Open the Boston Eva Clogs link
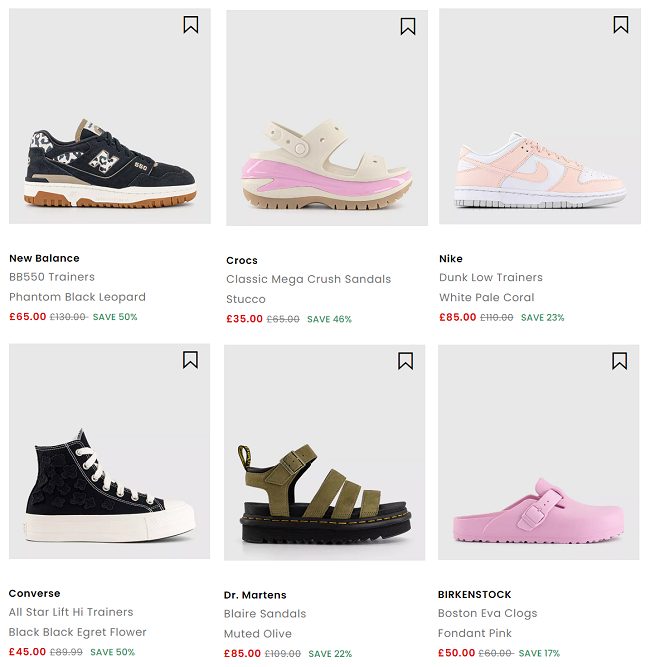This screenshot has height=667, width=650. pyautogui.click(x=488, y=613)
